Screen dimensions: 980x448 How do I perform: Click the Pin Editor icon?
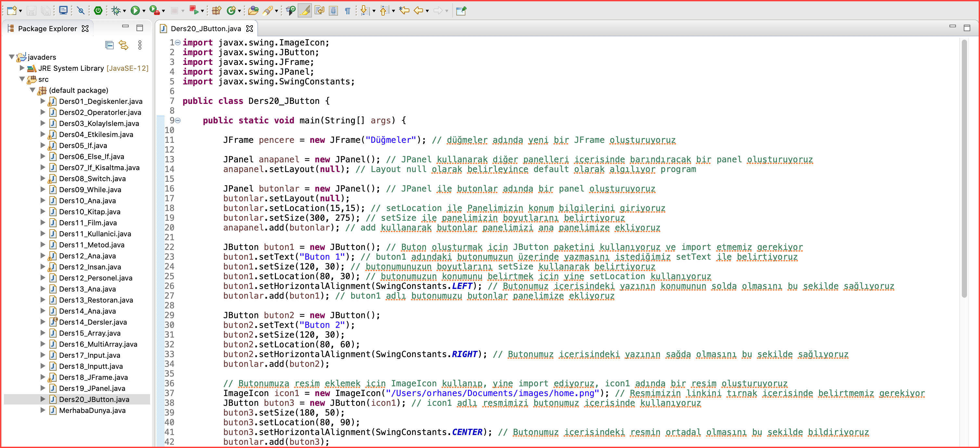(x=461, y=11)
